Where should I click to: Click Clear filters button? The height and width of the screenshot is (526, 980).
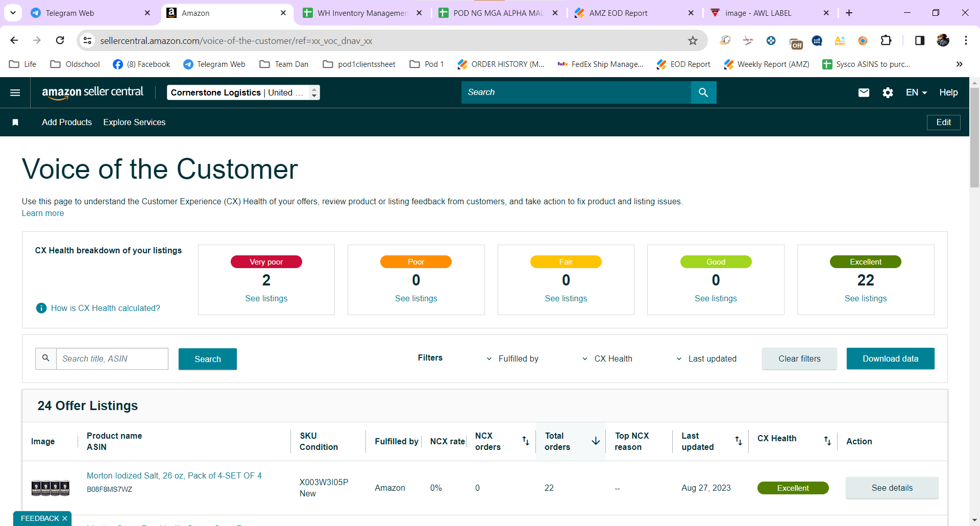click(799, 358)
